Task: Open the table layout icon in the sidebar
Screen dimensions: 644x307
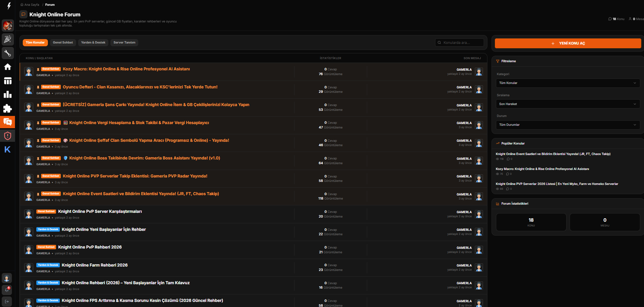Action: click(x=7, y=81)
